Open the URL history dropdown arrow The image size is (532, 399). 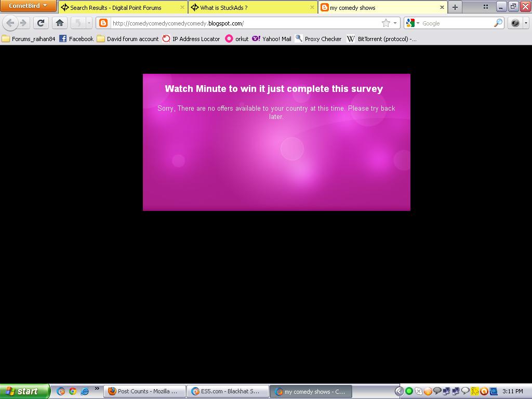[x=395, y=23]
